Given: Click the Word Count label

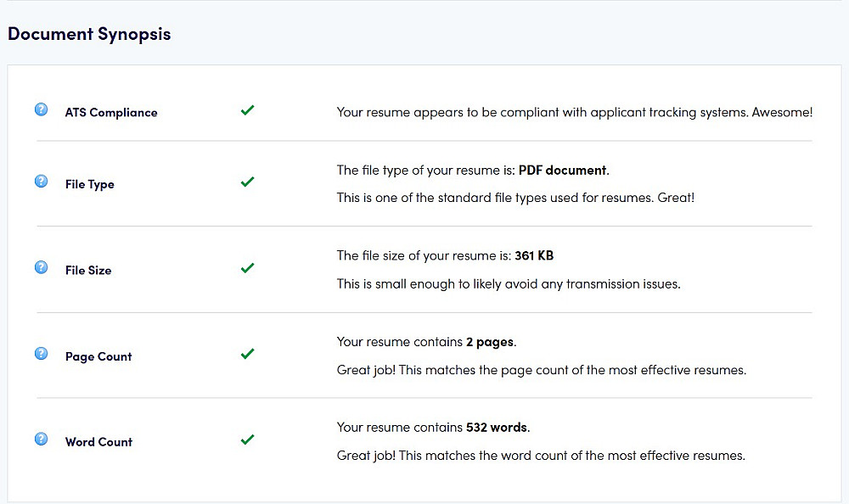Looking at the screenshot, I should pos(98,441).
